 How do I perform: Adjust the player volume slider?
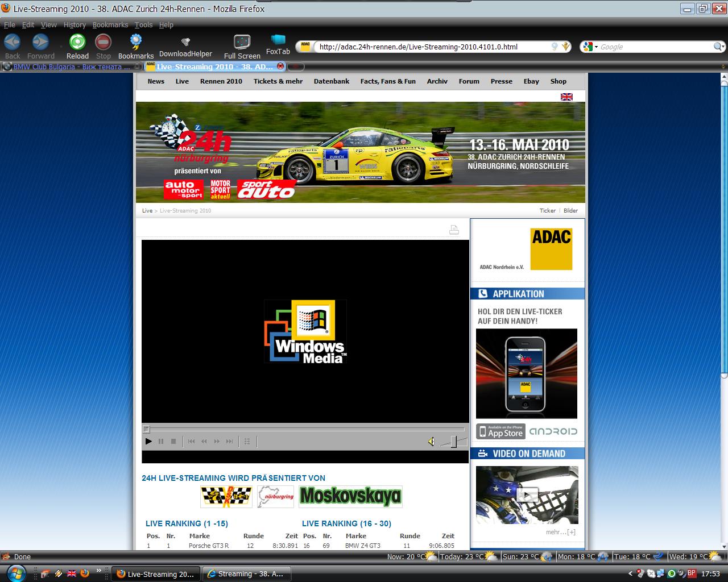coord(453,442)
